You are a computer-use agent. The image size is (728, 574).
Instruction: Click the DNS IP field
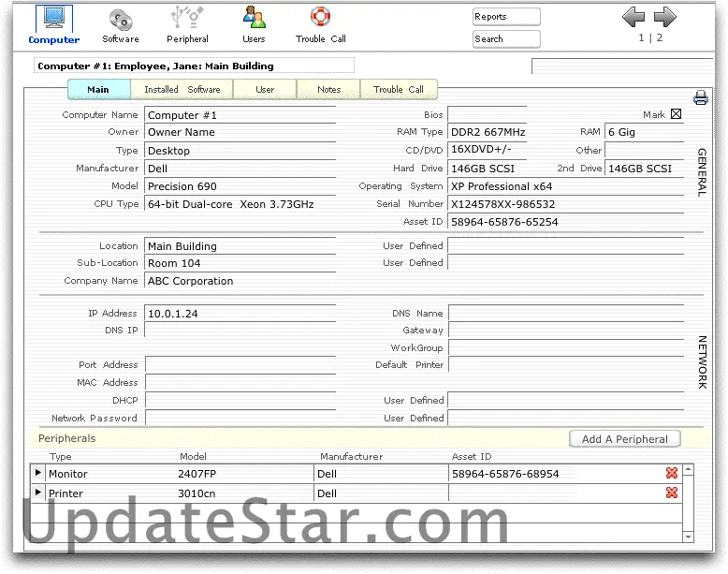pos(240,330)
